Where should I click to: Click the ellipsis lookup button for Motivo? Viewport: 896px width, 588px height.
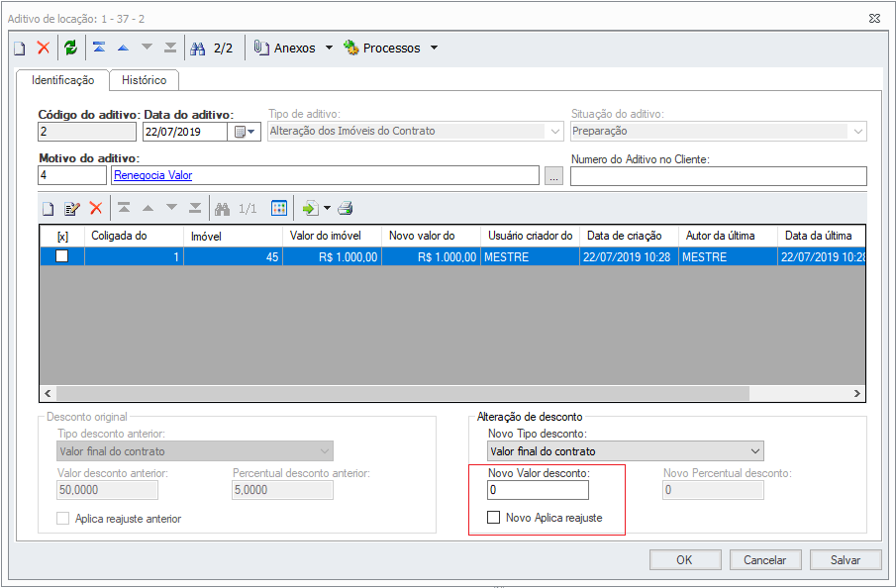click(x=553, y=176)
